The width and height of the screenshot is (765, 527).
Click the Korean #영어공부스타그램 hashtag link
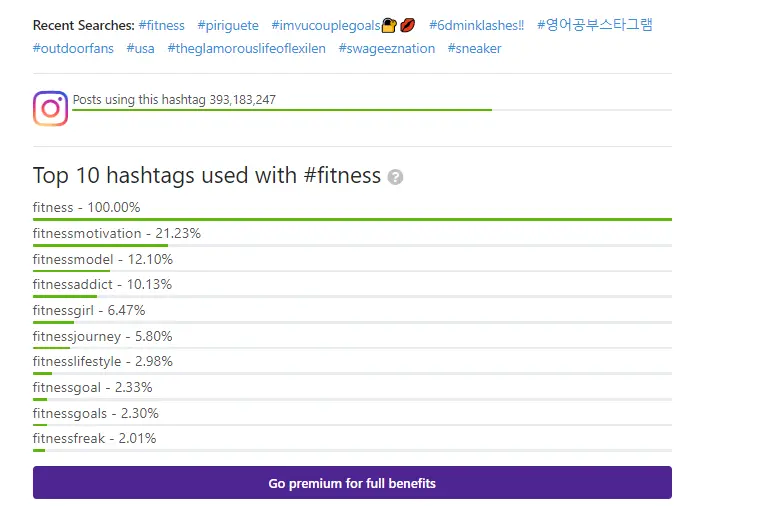click(x=594, y=25)
